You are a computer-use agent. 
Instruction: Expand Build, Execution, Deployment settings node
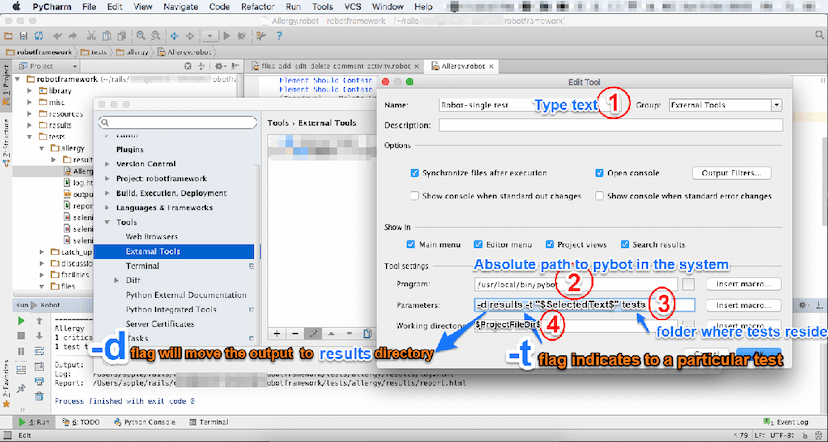[108, 193]
